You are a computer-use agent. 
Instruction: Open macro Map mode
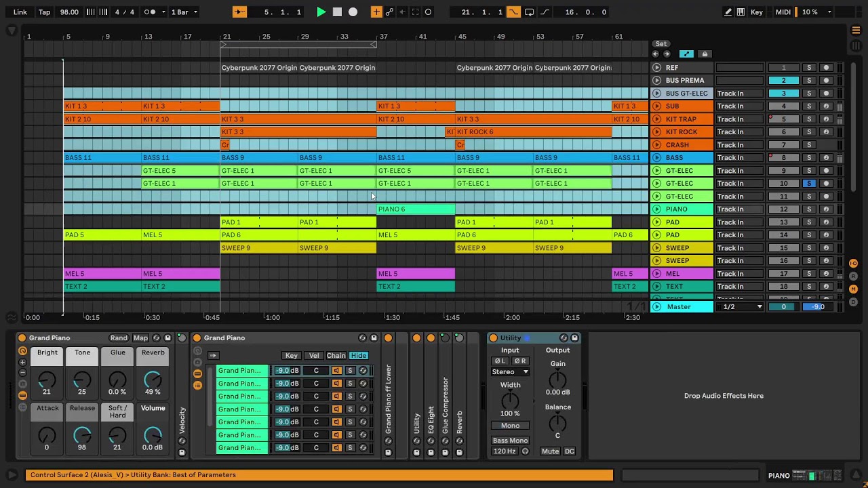[140, 338]
